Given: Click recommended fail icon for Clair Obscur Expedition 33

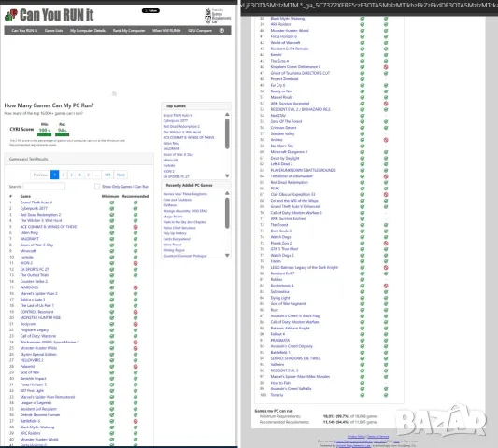Looking at the screenshot, I should click(386, 194).
